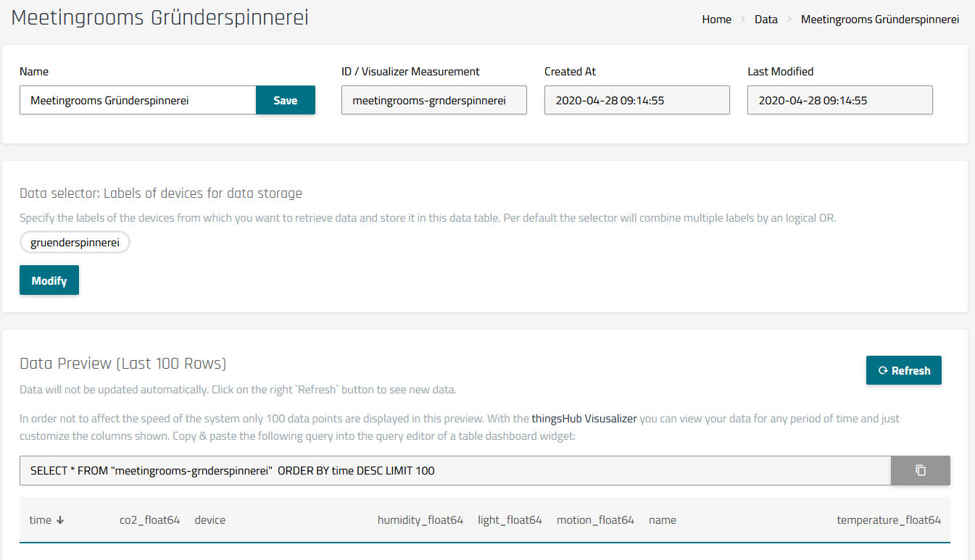Image resolution: width=975 pixels, height=560 pixels.
Task: Click the time column sort arrow
Action: [x=60, y=520]
